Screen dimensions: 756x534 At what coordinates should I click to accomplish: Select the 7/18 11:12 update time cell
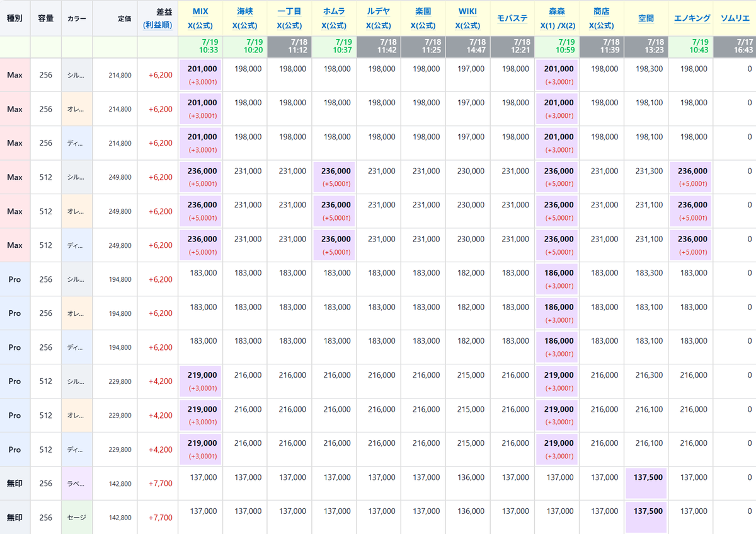pos(290,47)
